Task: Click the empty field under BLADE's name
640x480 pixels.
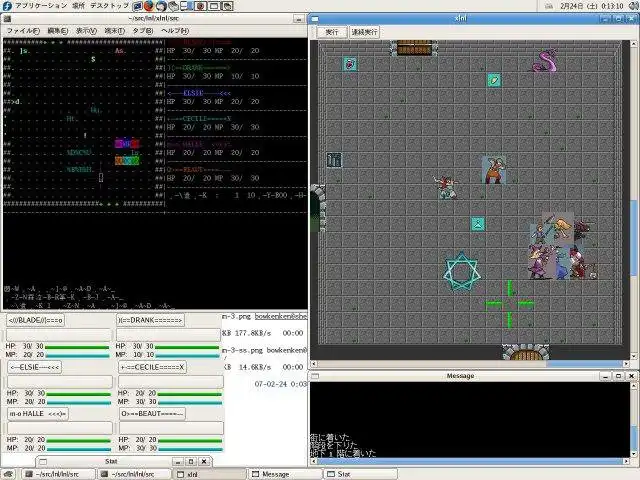Action: 59,335
